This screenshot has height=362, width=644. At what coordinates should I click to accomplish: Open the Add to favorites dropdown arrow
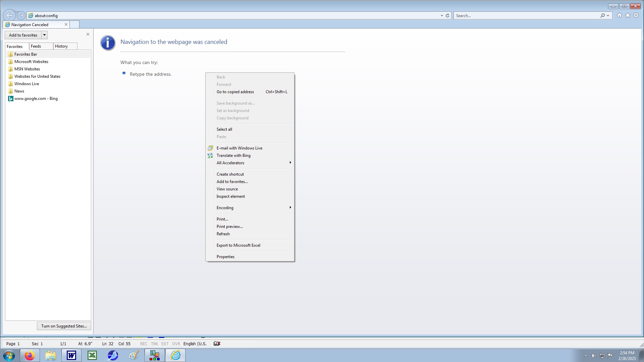click(44, 35)
